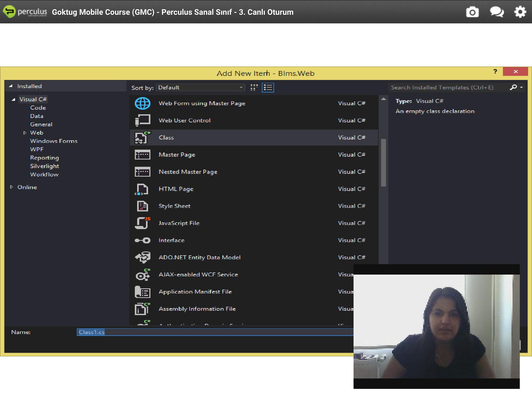Select the WPF category
Screen dimensions: 532x399
pyautogui.click(x=37, y=149)
